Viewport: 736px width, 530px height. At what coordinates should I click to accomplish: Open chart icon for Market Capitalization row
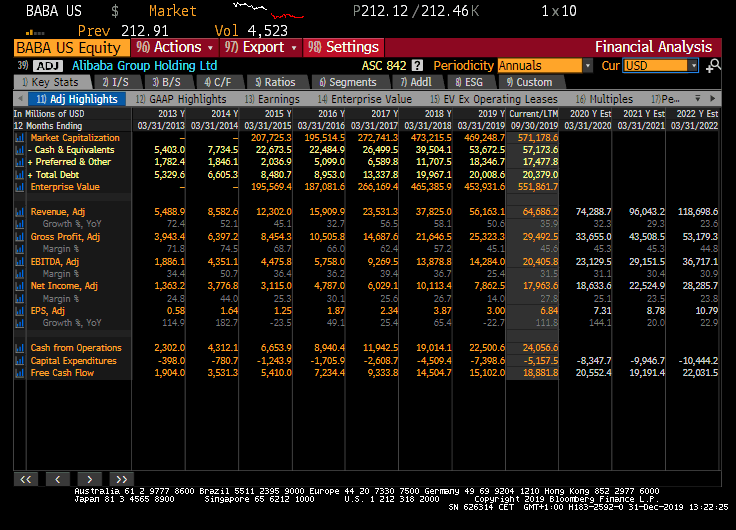pos(20,138)
